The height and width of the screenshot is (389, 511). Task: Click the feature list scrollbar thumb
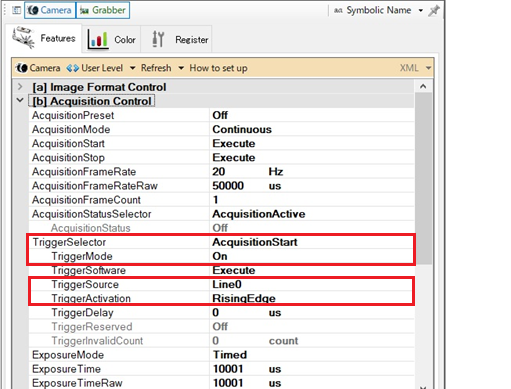pyautogui.click(x=423, y=178)
